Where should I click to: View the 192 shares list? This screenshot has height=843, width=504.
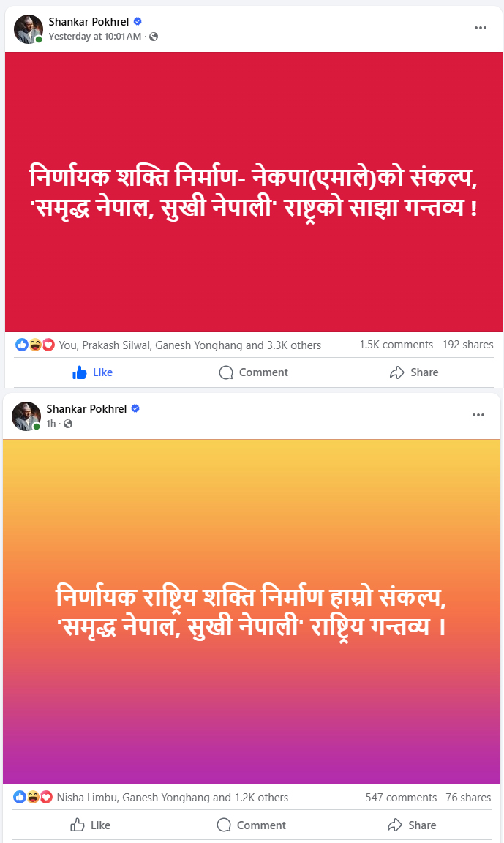coord(468,345)
